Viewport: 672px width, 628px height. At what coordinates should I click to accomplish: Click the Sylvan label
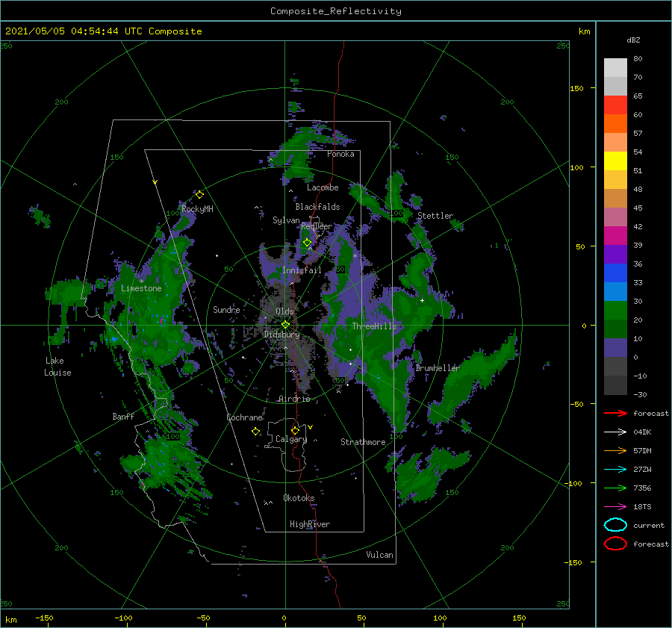[x=286, y=220]
